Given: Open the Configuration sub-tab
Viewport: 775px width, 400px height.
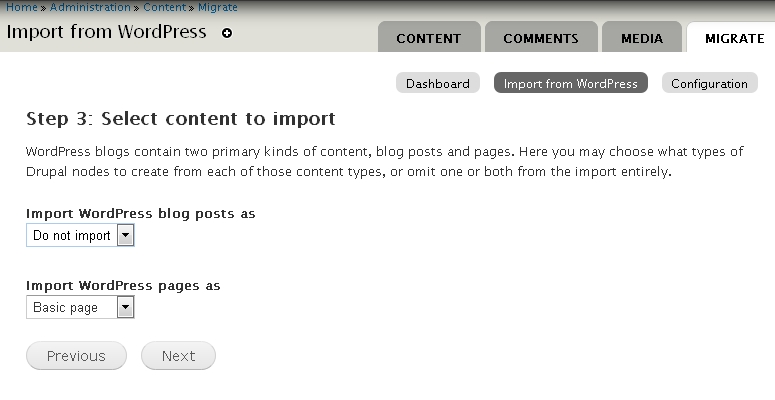Looking at the screenshot, I should (x=709, y=83).
